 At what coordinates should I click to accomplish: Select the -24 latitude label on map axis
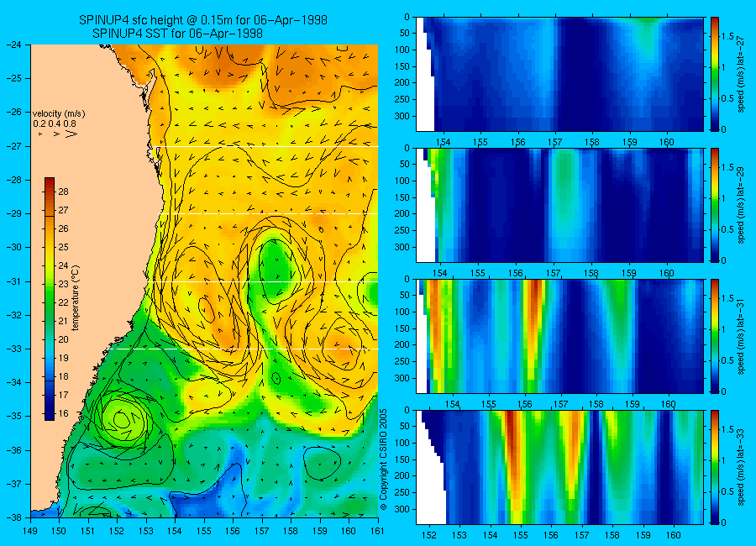(14, 45)
